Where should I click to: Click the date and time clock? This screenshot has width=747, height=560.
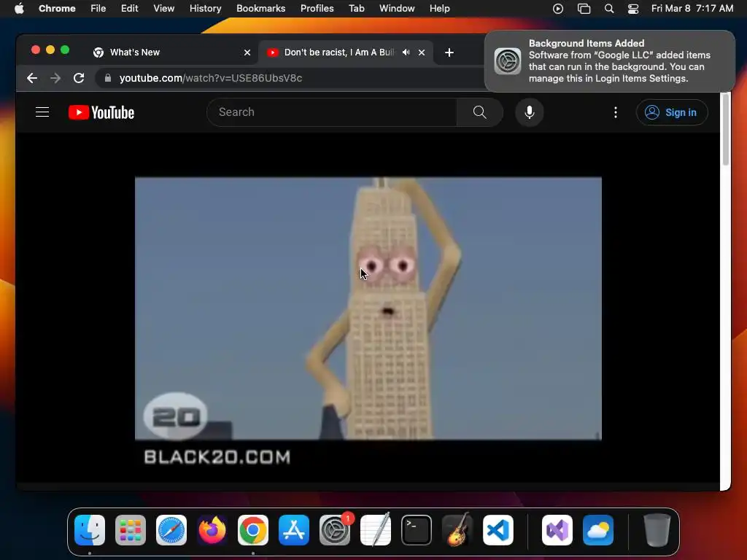692,9
